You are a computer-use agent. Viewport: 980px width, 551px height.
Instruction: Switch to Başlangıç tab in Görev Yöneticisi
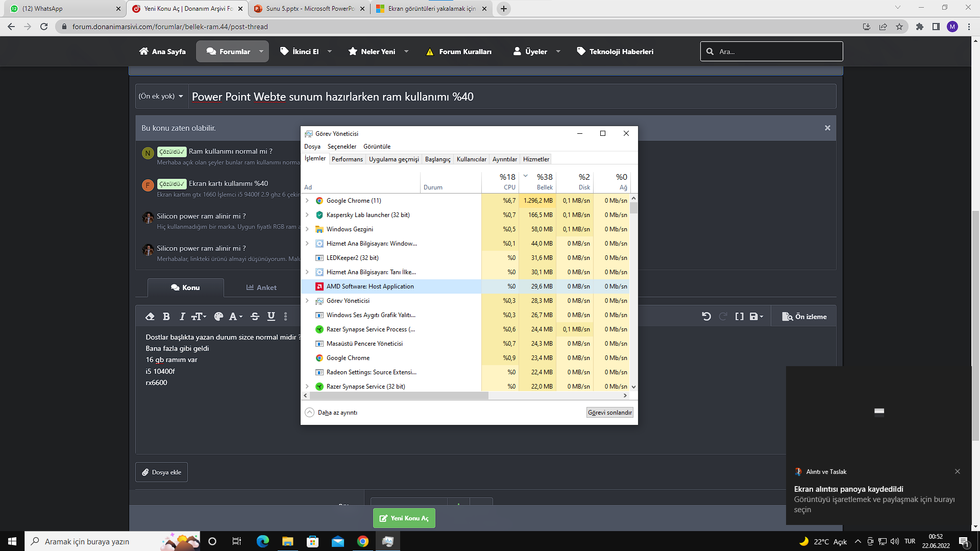(438, 159)
